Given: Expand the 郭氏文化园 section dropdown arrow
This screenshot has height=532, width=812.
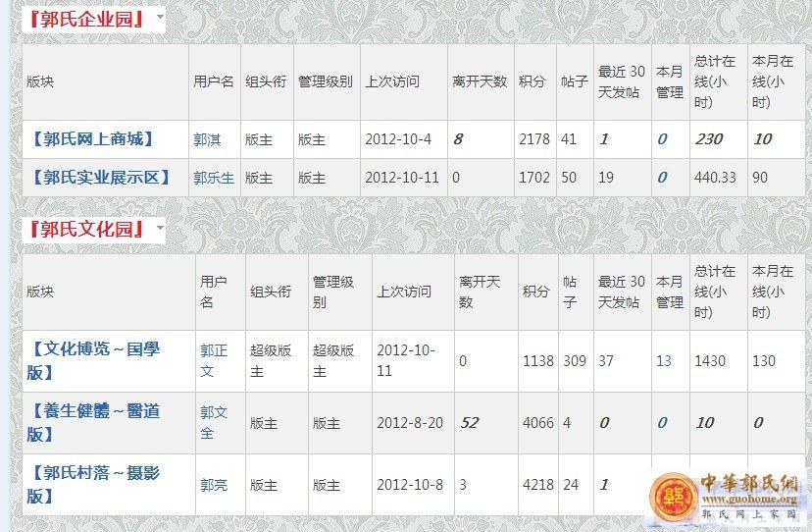Looking at the screenshot, I should (x=159, y=229).
